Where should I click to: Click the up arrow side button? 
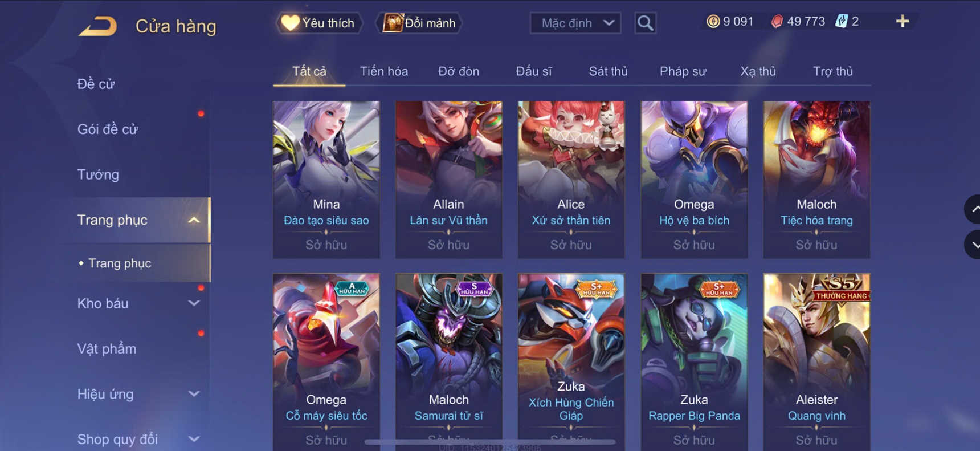[973, 209]
